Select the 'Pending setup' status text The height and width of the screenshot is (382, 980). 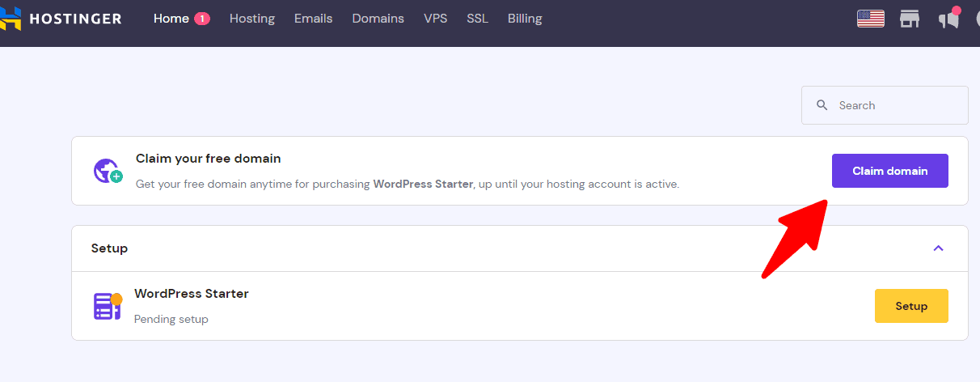pyautogui.click(x=171, y=319)
